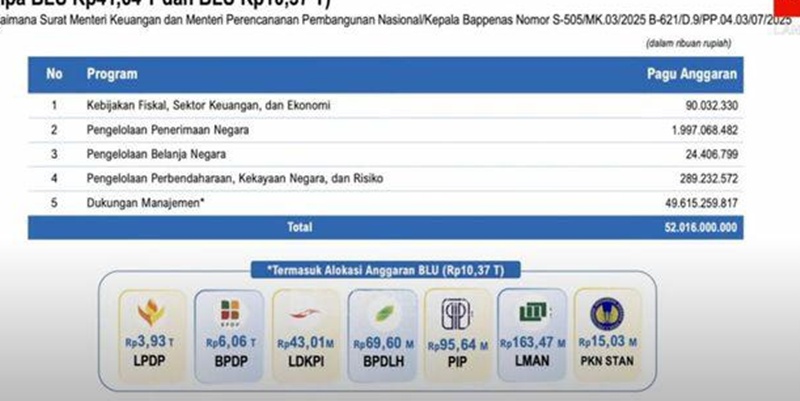Screen dimensions: 800x401
Task: Click the Rp43,01 M amount
Action: (x=306, y=343)
